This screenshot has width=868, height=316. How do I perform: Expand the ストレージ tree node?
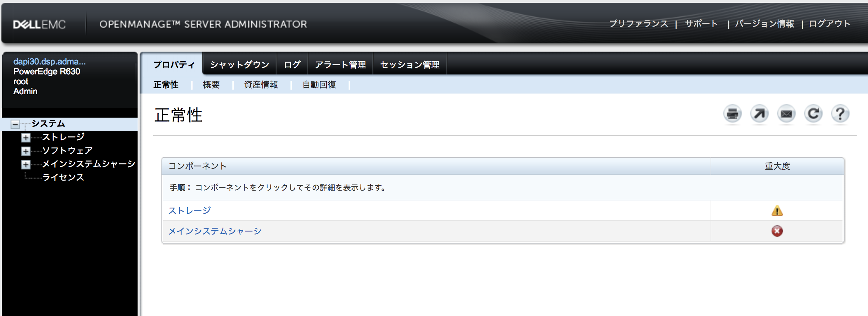26,137
